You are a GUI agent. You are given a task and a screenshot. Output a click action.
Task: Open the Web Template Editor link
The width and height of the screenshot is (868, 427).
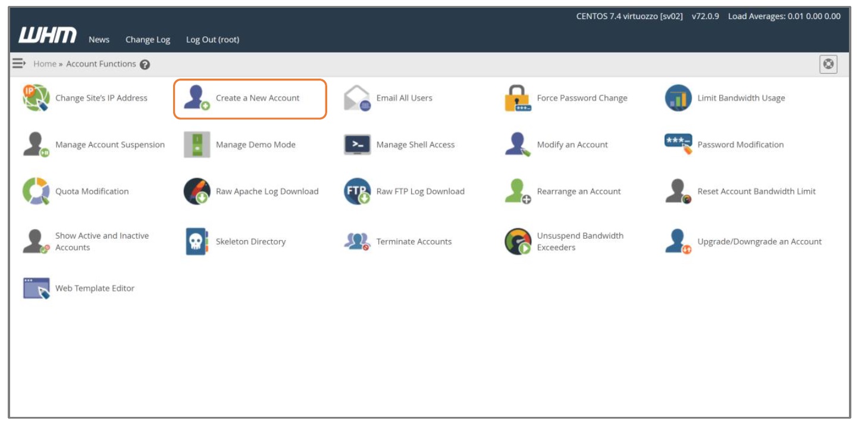[95, 288]
